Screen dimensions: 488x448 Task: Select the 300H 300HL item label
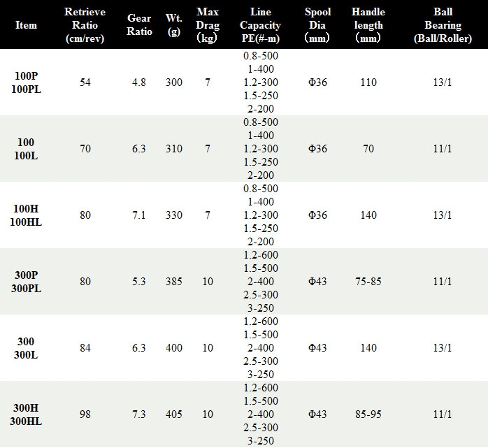[26, 414]
